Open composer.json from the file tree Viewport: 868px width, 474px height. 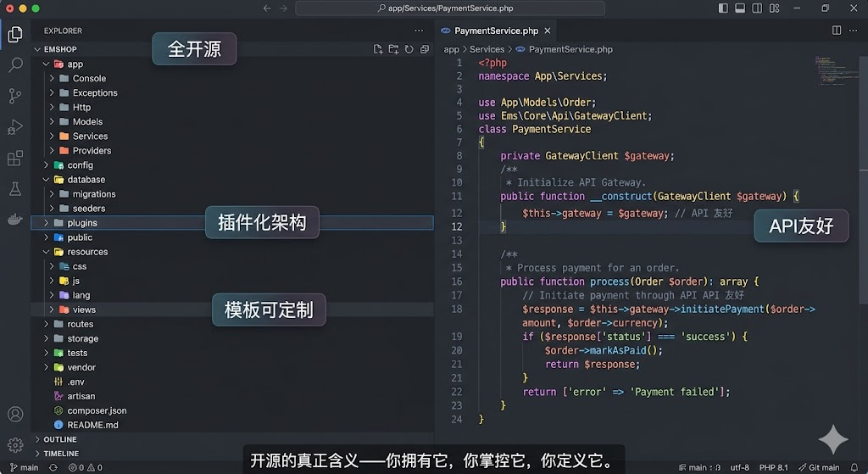point(97,410)
